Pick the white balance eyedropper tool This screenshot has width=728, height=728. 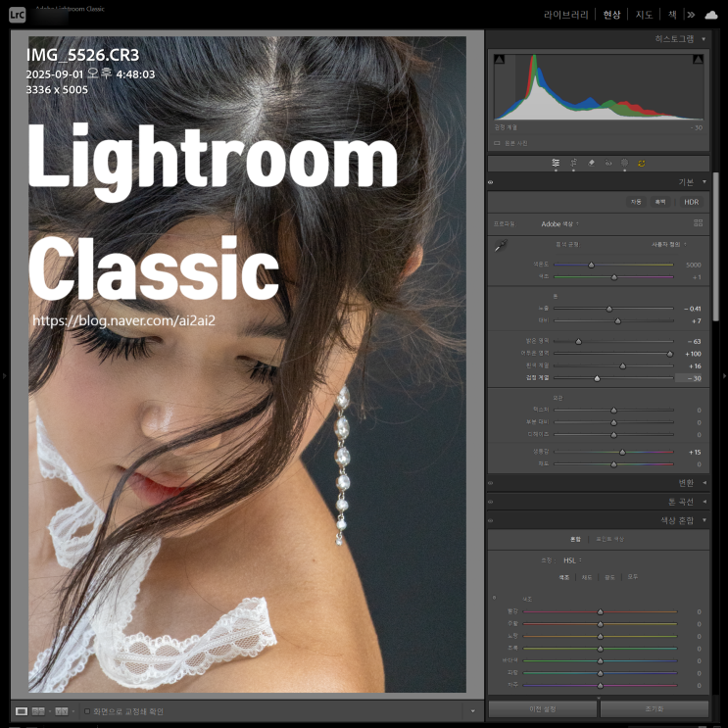[501, 246]
